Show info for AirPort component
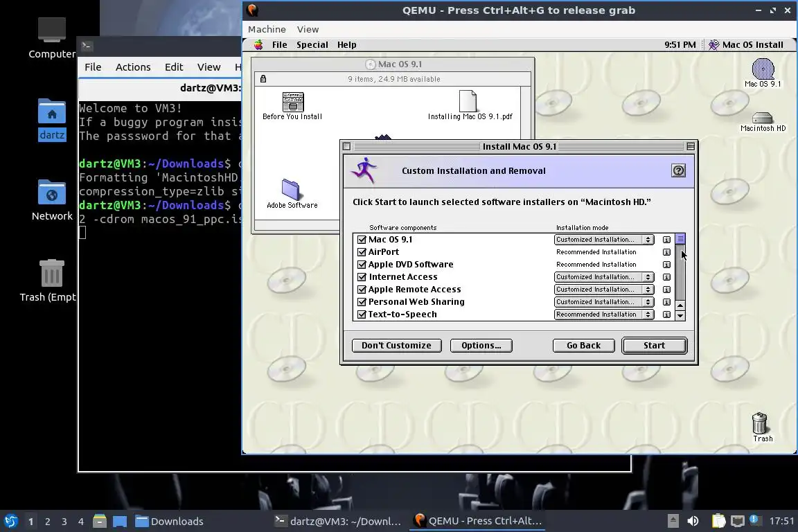Image resolution: width=798 pixels, height=532 pixels. [x=666, y=252]
